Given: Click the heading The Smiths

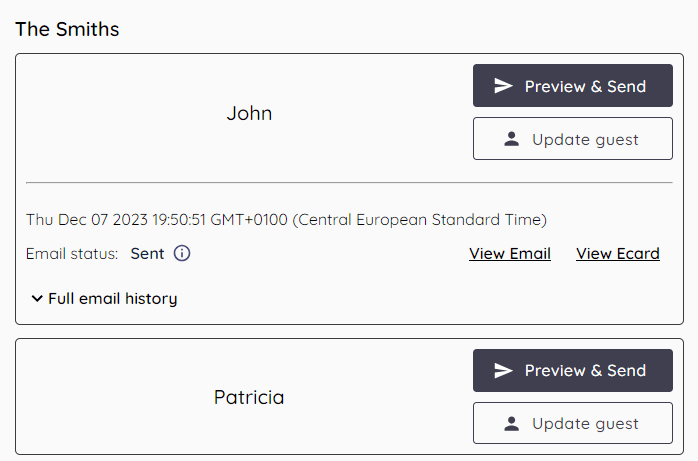Looking at the screenshot, I should [x=67, y=29].
